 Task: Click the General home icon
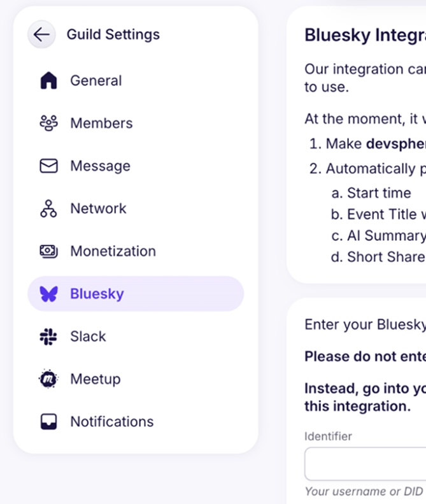coord(48,81)
